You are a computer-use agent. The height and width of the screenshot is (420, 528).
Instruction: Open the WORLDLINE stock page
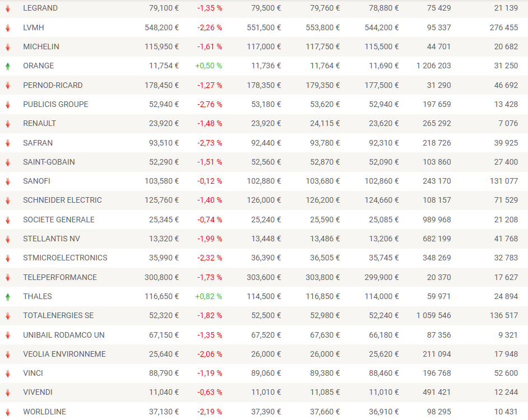coord(44,412)
